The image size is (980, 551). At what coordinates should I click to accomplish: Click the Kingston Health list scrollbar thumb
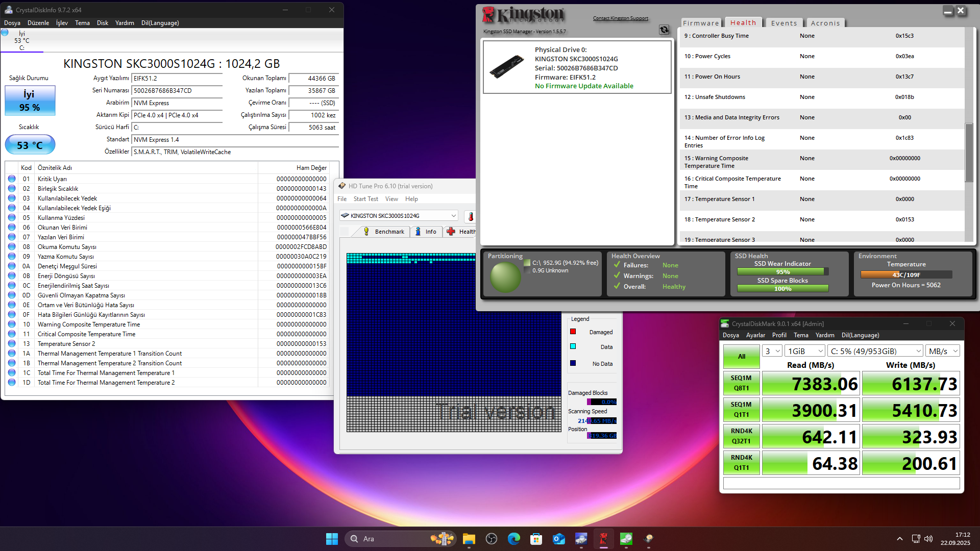pos(969,153)
